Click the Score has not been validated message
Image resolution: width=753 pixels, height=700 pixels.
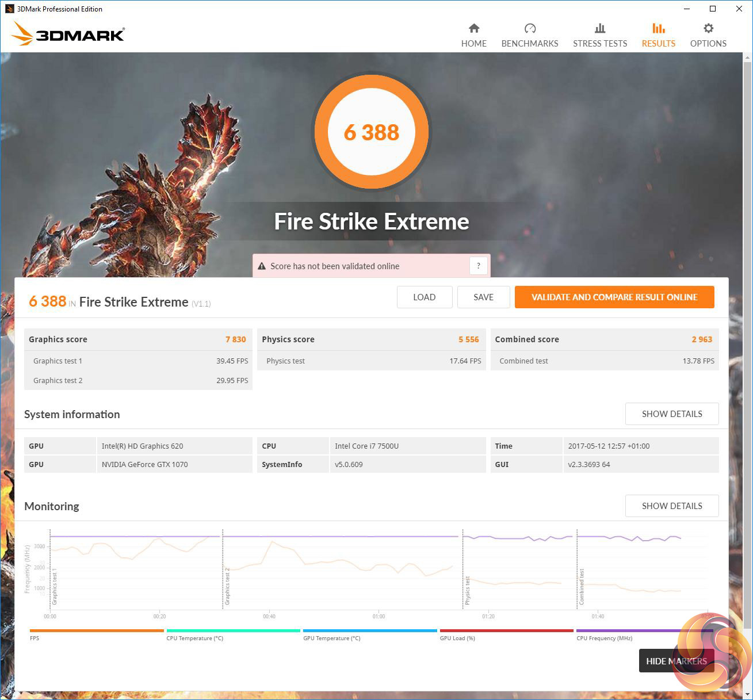pyautogui.click(x=335, y=266)
